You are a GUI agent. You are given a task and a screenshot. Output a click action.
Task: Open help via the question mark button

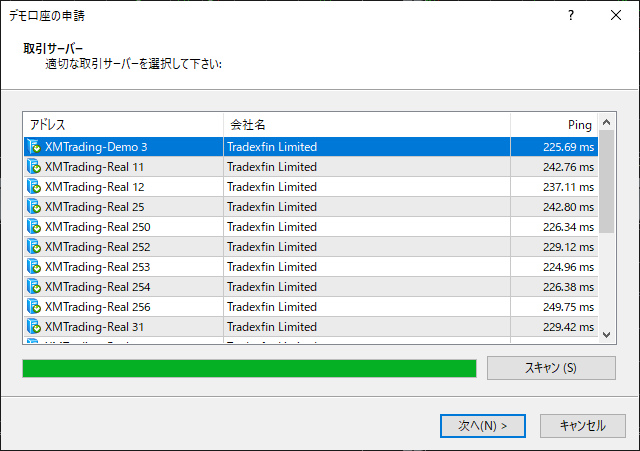571,16
